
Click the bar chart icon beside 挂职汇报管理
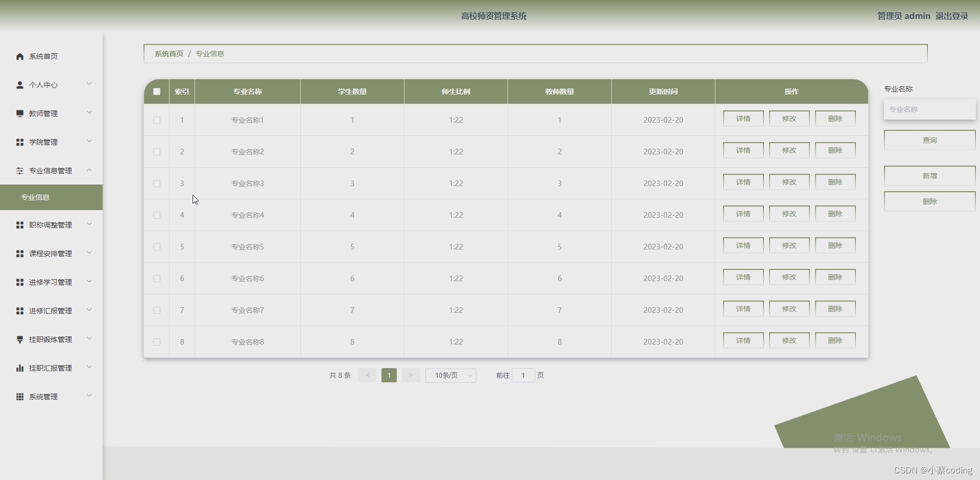20,368
